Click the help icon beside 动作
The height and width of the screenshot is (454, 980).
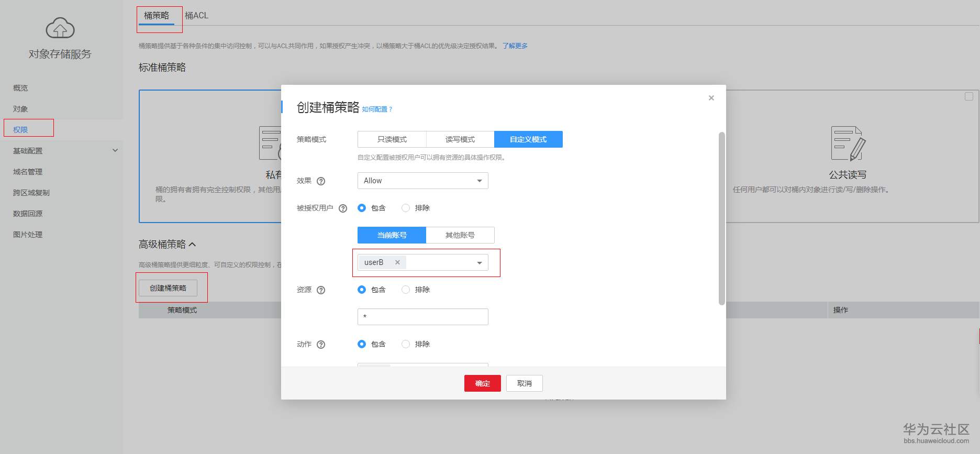click(x=321, y=345)
